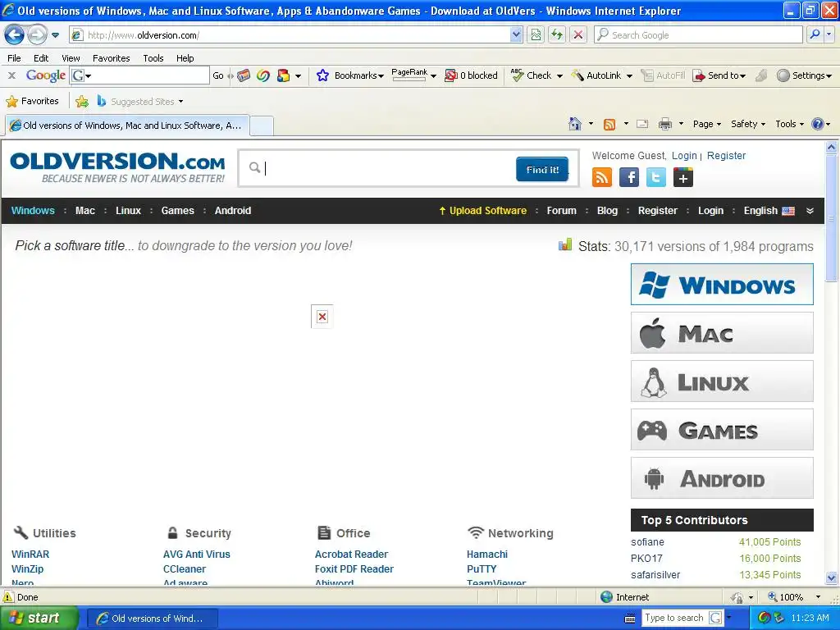Viewport: 840px width, 630px height.
Task: Click the broken image placeholder
Action: pos(322,317)
